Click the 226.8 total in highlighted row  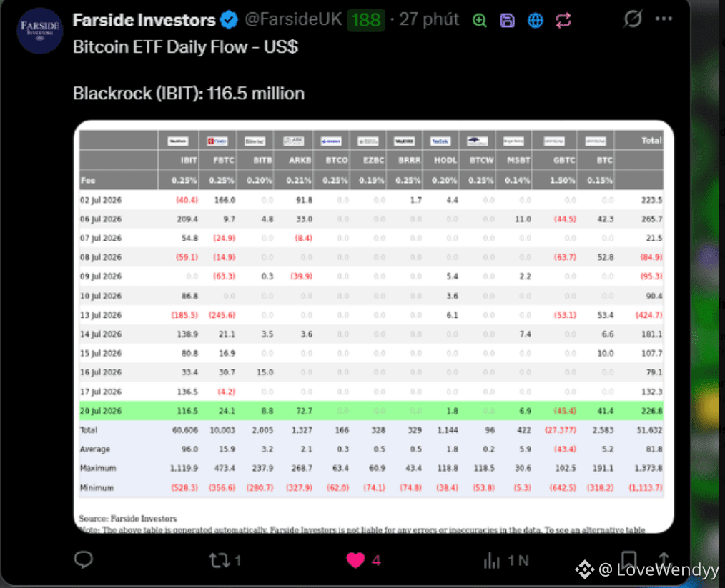651,411
